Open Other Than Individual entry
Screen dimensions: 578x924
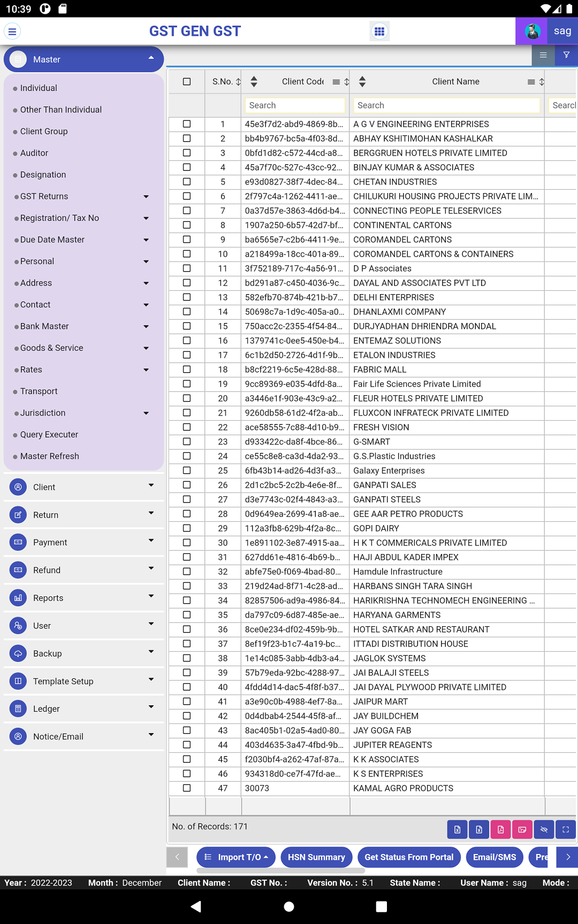click(61, 110)
